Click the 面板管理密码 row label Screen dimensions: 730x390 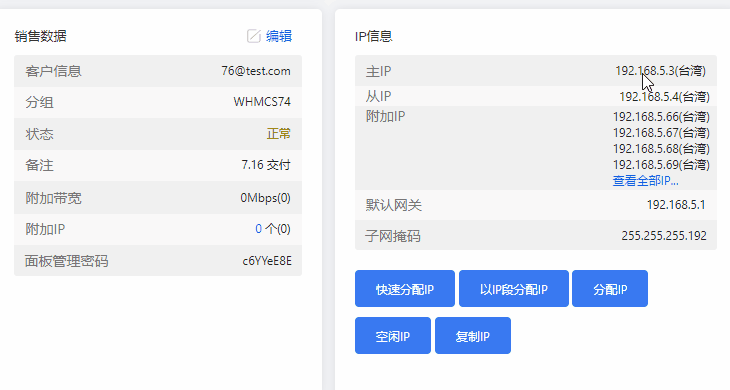[67, 261]
